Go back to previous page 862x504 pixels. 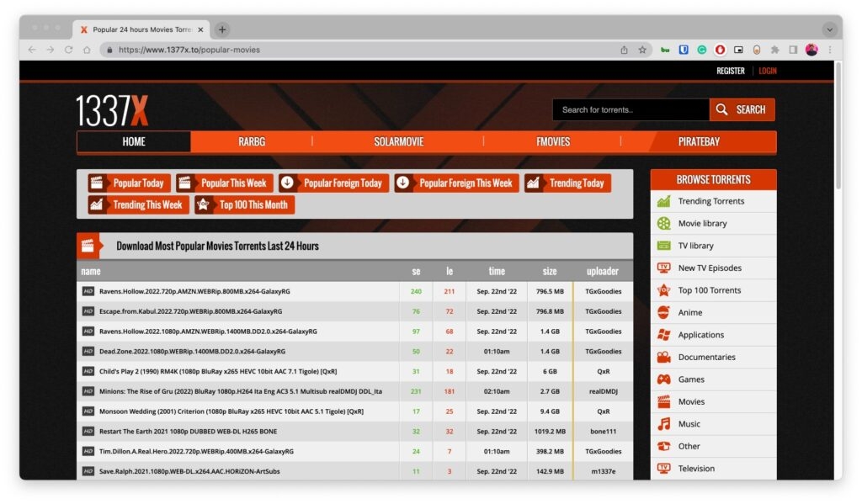tap(32, 50)
